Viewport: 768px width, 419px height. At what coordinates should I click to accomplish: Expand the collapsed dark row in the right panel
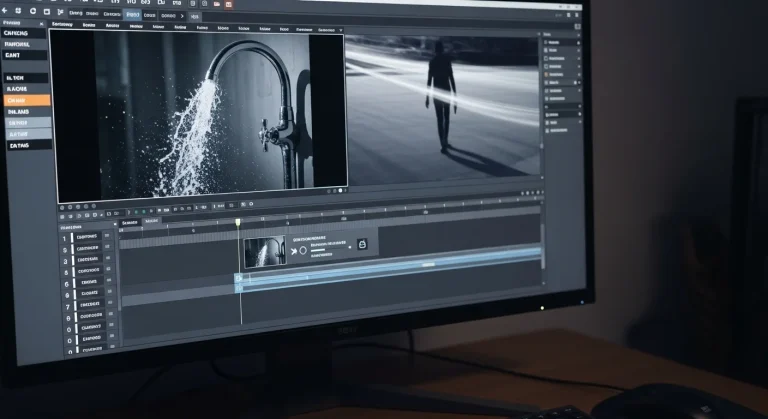[562, 106]
